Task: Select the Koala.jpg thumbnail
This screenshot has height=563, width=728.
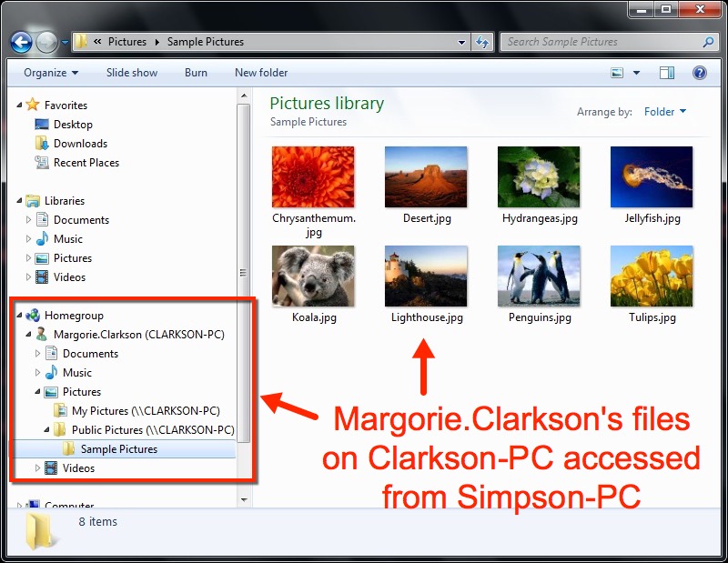Action: coord(313,276)
